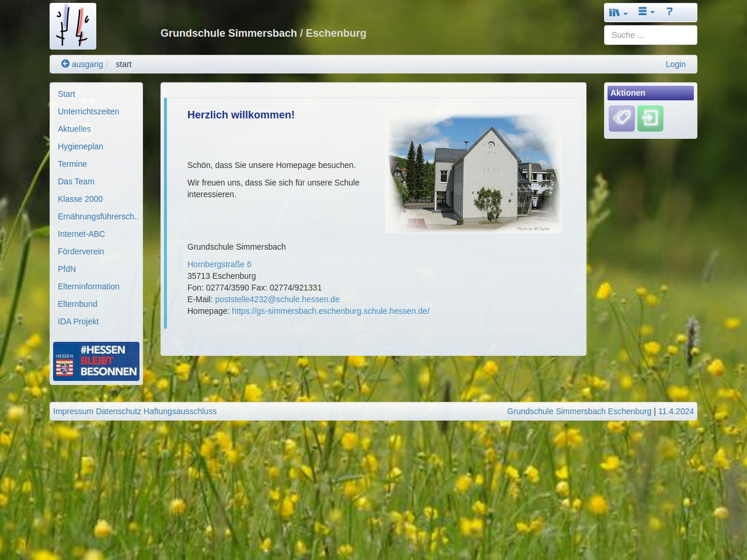Open Unterrichtszeiten in the sidebar

click(88, 111)
